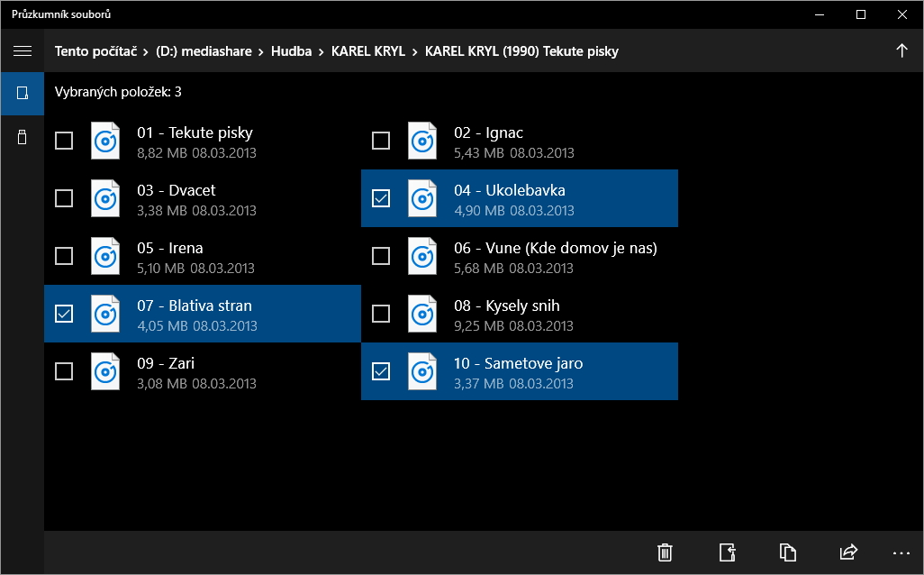Select the device storage sidebar icon
Screen dimensions: 924x575
tap(23, 93)
